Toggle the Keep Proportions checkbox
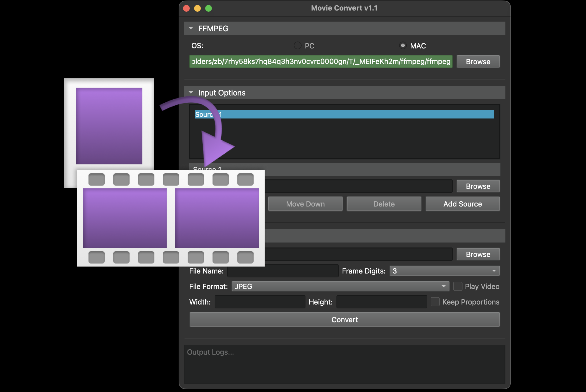Screen dimensions: 586x392 (x=435, y=302)
